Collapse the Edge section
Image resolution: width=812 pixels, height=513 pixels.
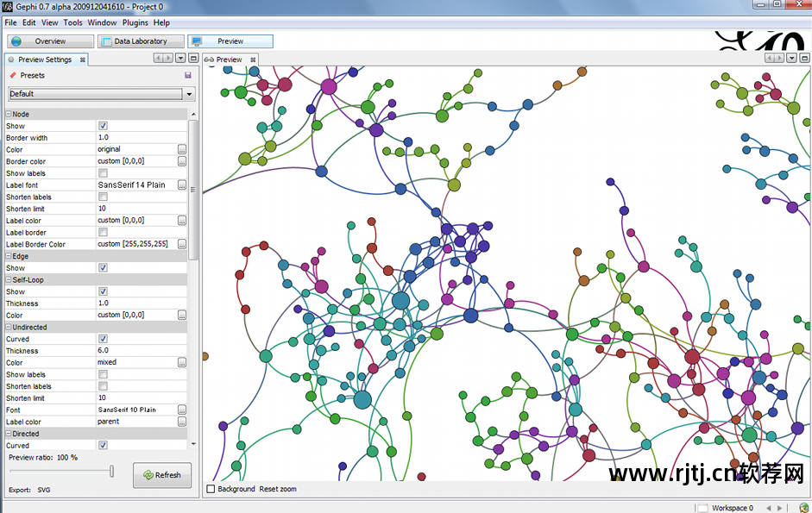[x=9, y=256]
